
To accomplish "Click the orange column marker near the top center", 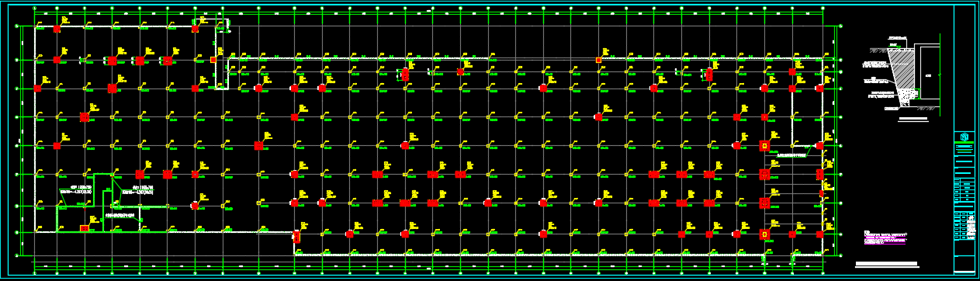I will point(598,60).
